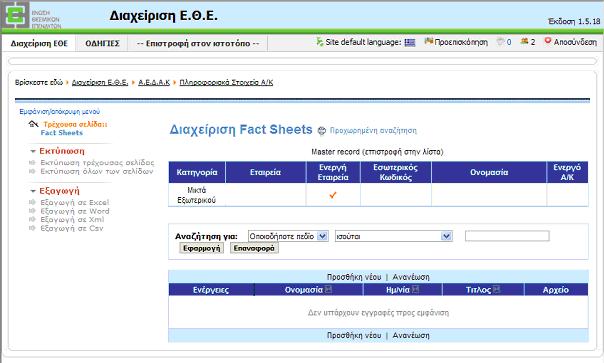This screenshot has width=604, height=363.
Task: Follow Πληροφοριακά Στοιχεία Α/Κ breadcrumb link
Action: coord(226,82)
